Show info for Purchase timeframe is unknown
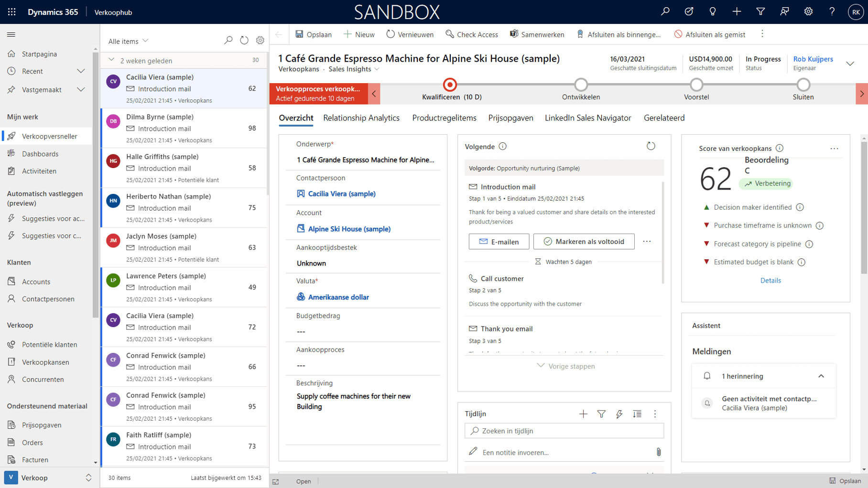The image size is (868, 488). tap(820, 225)
